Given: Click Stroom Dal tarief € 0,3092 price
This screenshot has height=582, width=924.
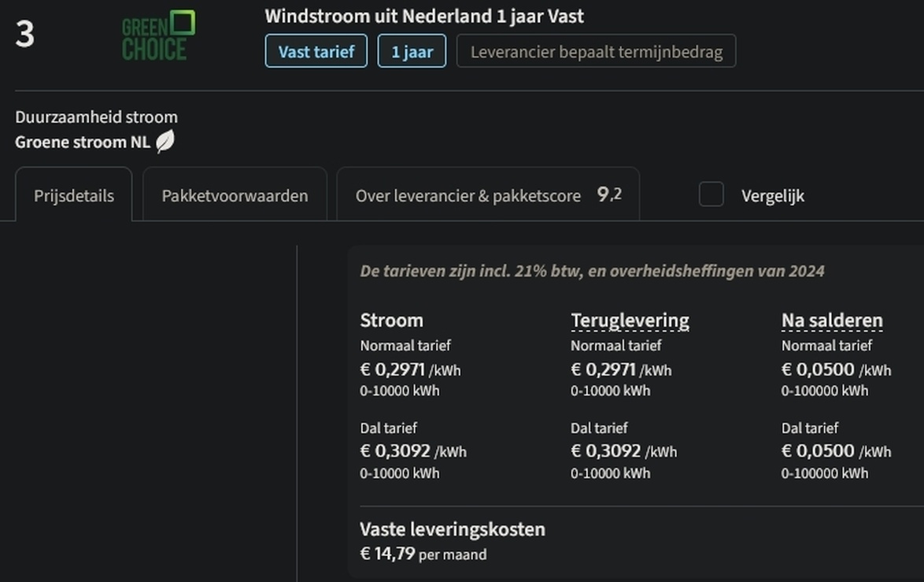Looking at the screenshot, I should click(413, 451).
